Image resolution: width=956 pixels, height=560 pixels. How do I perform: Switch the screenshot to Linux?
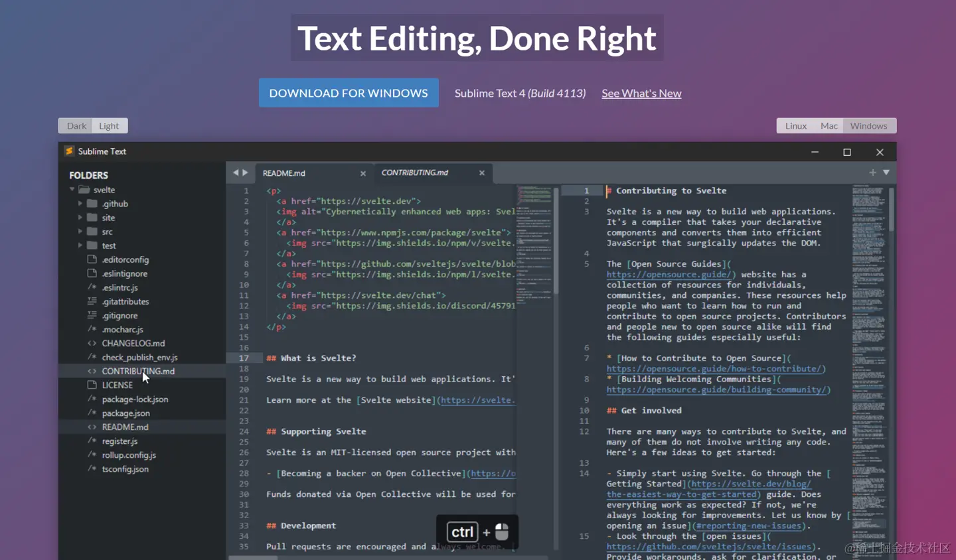click(x=796, y=126)
